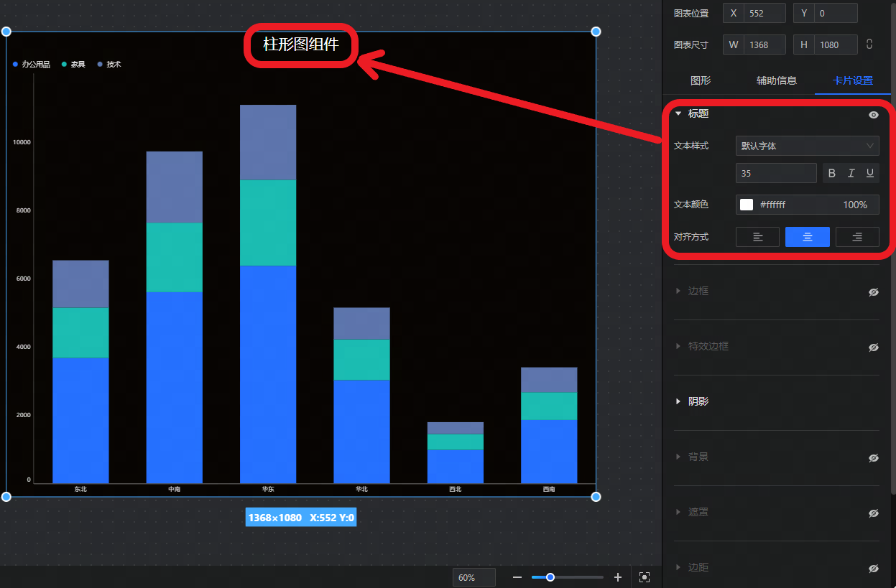The height and width of the screenshot is (588, 896).
Task: Click the zoom out minus icon
Action: click(x=517, y=577)
